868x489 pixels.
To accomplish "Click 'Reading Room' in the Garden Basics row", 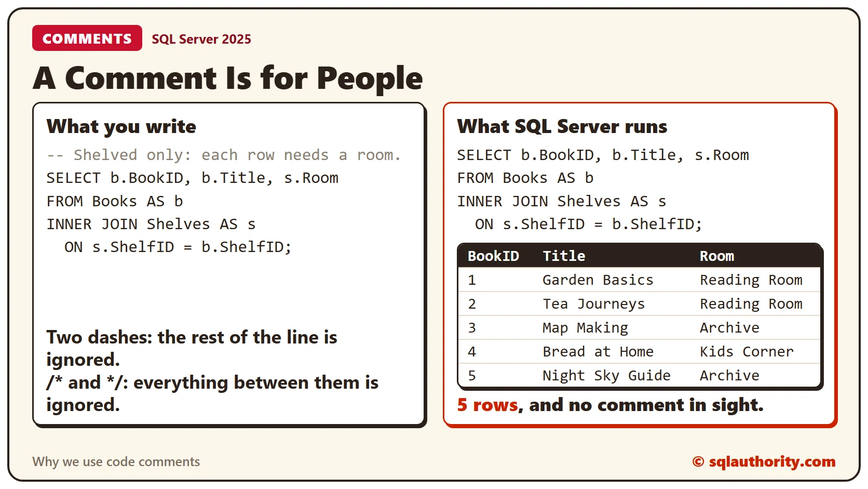I will 751,280.
